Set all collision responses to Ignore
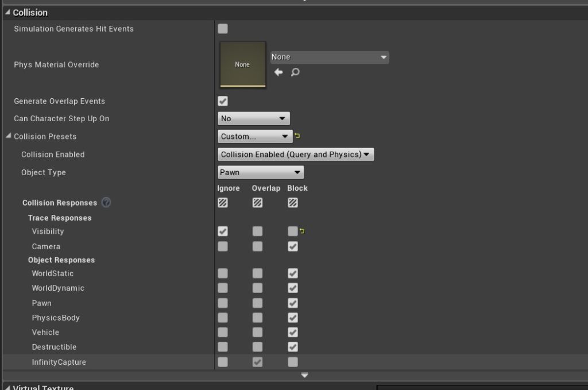Viewport: 588px width, 390px height. [223, 203]
